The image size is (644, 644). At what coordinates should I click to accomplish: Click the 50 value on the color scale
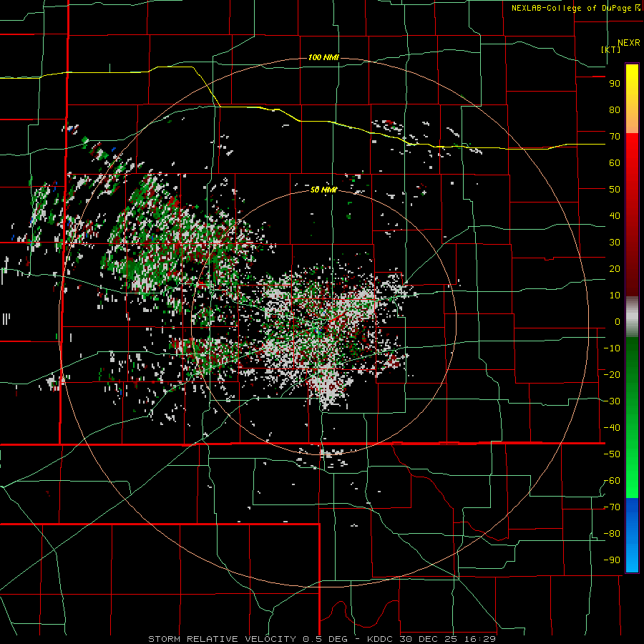(x=615, y=190)
